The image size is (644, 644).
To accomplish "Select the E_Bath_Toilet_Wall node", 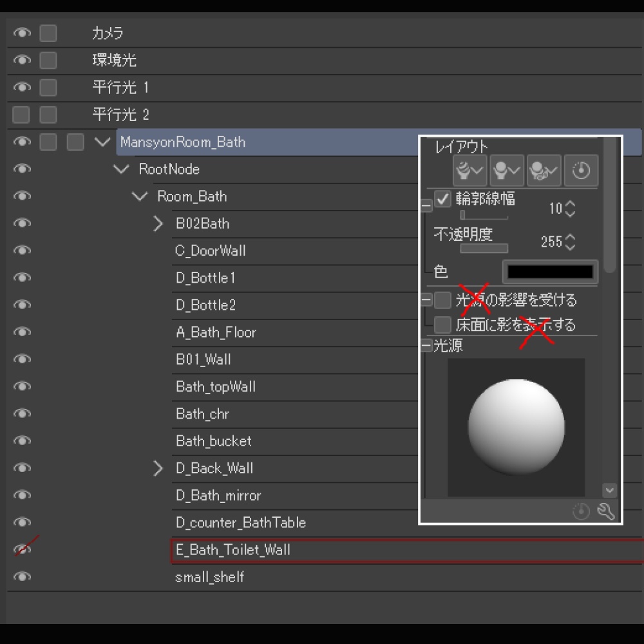I will click(233, 549).
